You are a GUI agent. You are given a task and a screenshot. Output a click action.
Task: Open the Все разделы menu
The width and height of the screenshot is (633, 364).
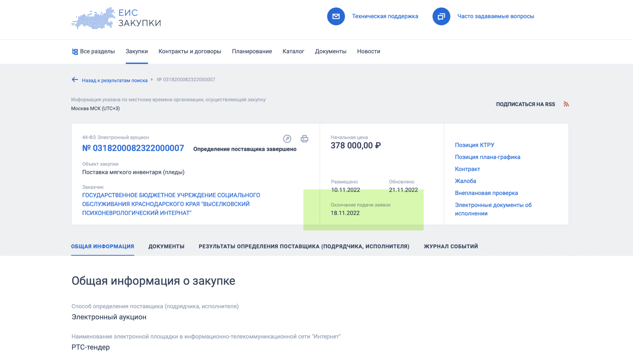[93, 52]
